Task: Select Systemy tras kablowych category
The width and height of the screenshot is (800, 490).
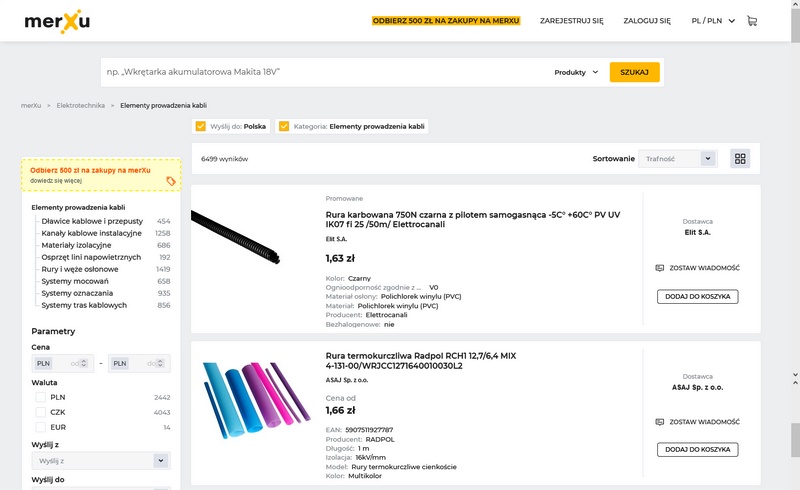Action: pos(84,305)
